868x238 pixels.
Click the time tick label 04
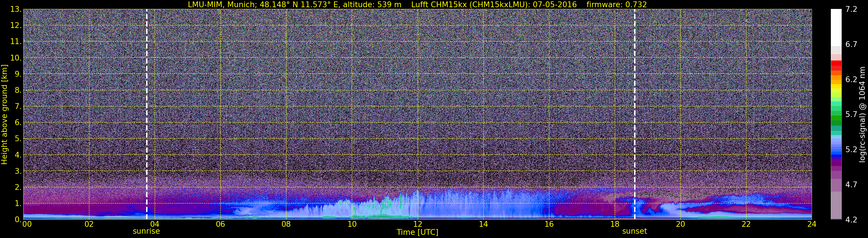pyautogui.click(x=154, y=224)
